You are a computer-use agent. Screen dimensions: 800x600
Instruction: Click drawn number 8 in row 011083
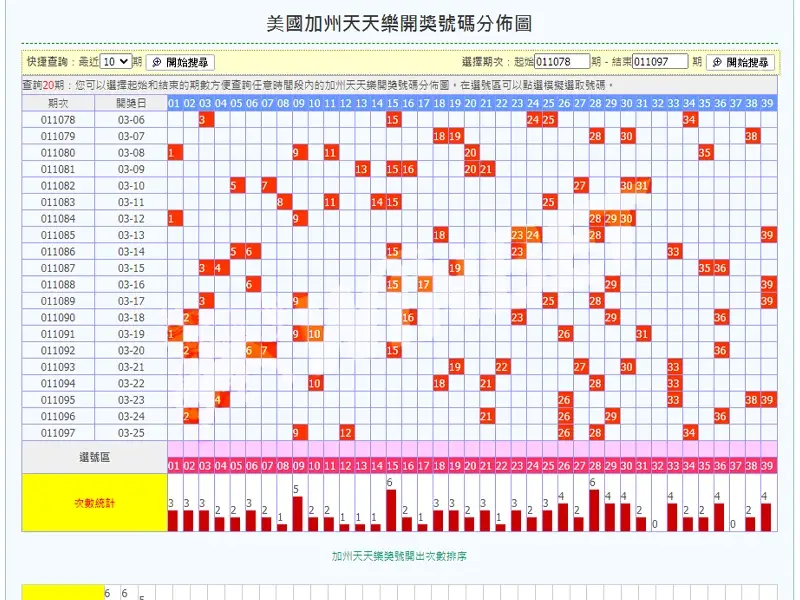(284, 202)
